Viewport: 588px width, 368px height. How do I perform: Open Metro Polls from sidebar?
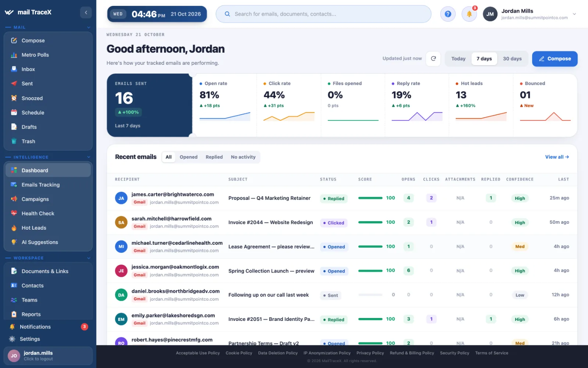click(48, 55)
